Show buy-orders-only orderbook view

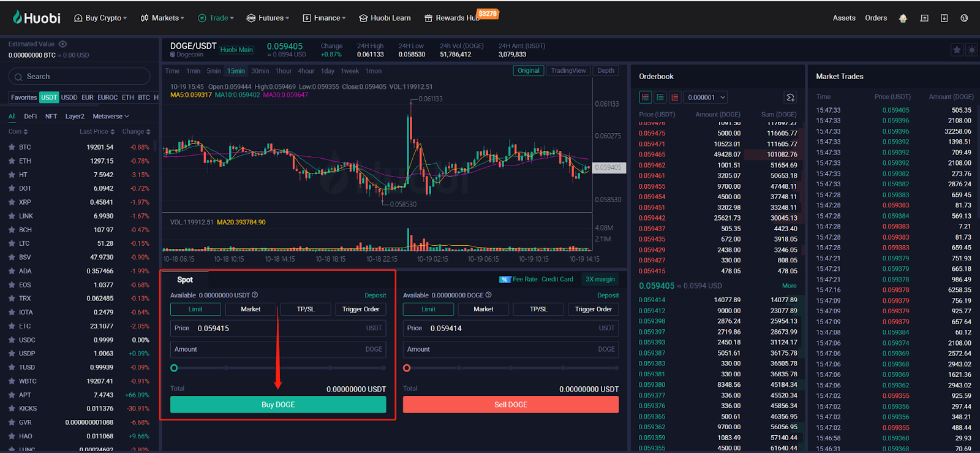coord(660,97)
